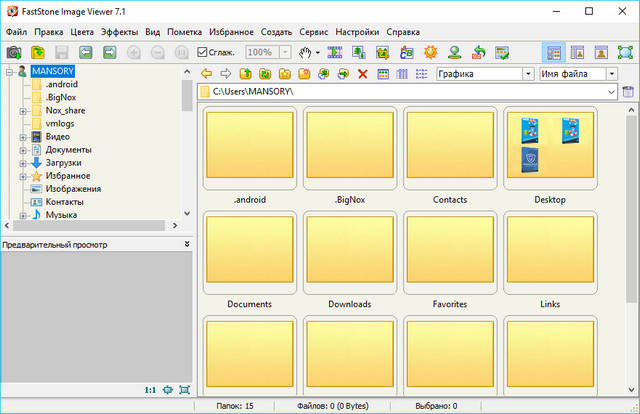
Task: Click the red X delete icon
Action: point(363,74)
